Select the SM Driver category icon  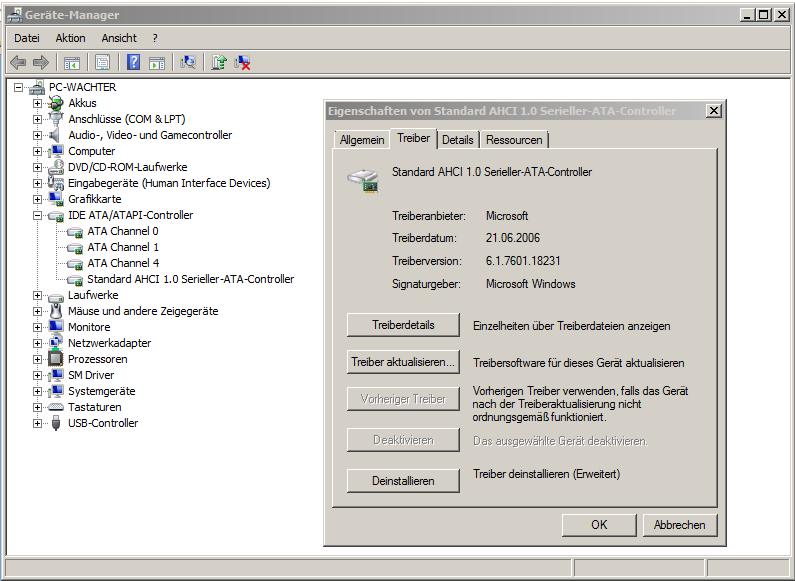pos(56,375)
